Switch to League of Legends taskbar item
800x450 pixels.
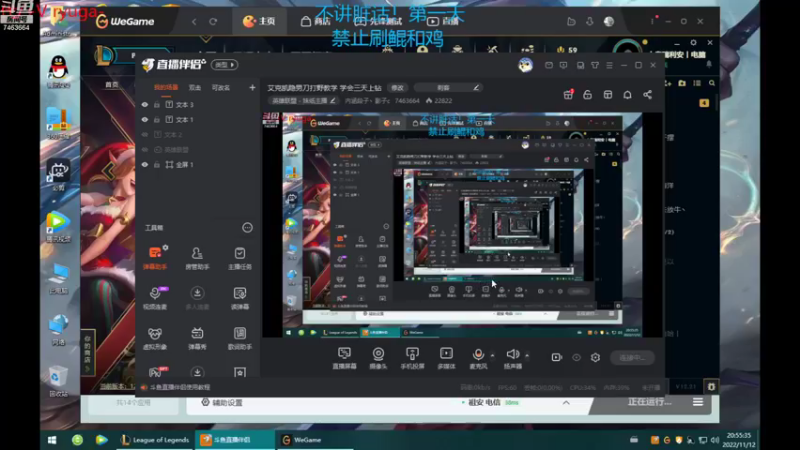click(155, 440)
